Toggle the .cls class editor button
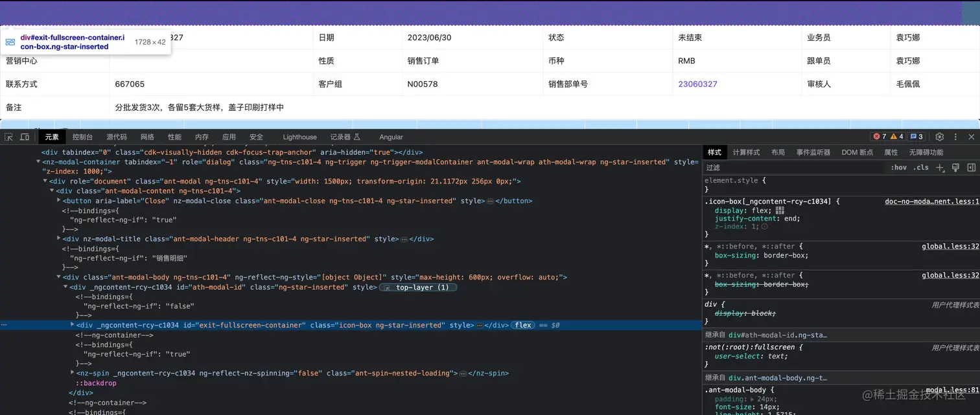Image resolution: width=980 pixels, height=415 pixels. tap(920, 167)
